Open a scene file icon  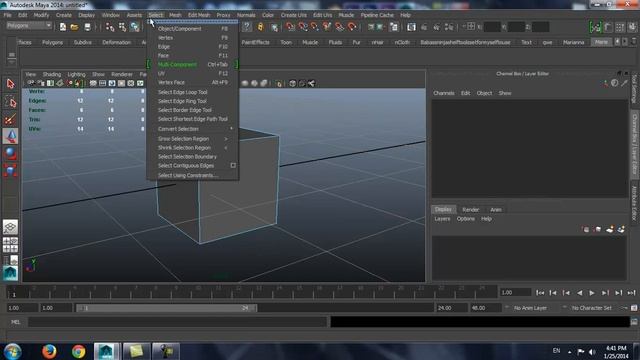click(x=74, y=27)
